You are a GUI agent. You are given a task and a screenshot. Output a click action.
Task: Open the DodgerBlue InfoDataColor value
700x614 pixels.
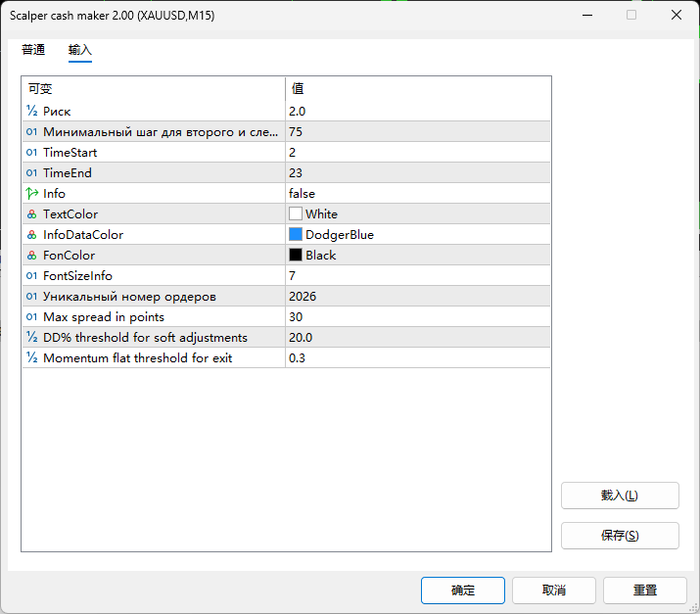click(x=339, y=235)
